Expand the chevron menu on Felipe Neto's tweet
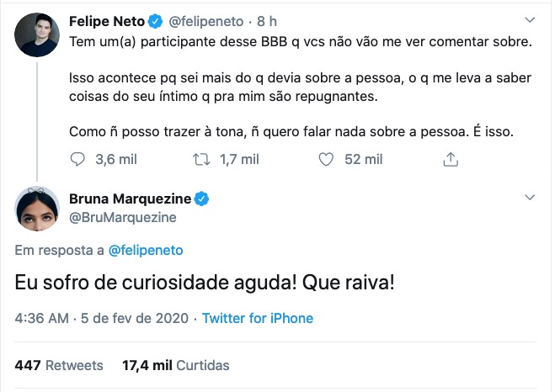The image size is (555, 392). (x=529, y=19)
